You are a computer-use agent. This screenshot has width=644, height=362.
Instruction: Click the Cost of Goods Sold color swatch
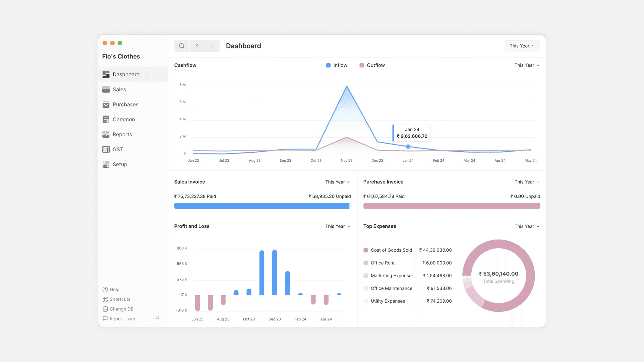coord(365,250)
